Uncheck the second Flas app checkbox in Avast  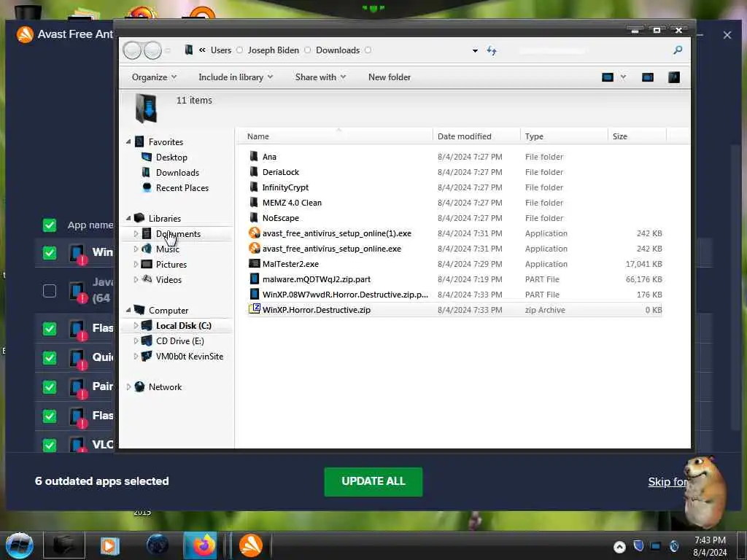coord(50,416)
